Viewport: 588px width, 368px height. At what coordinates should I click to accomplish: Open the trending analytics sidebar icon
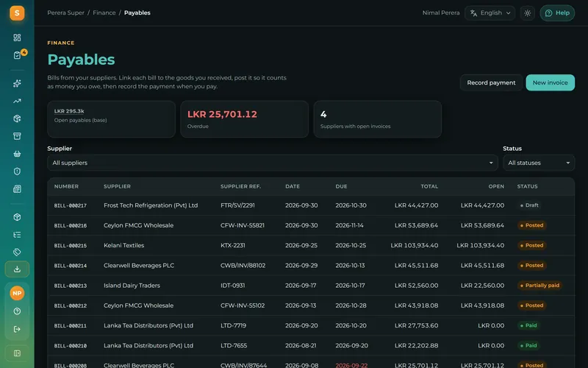pyautogui.click(x=17, y=101)
